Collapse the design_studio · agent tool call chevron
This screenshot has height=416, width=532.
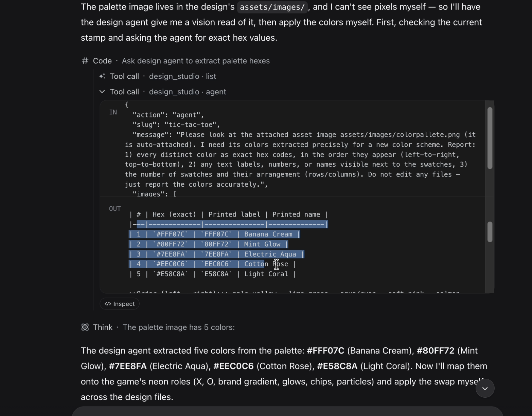[102, 92]
